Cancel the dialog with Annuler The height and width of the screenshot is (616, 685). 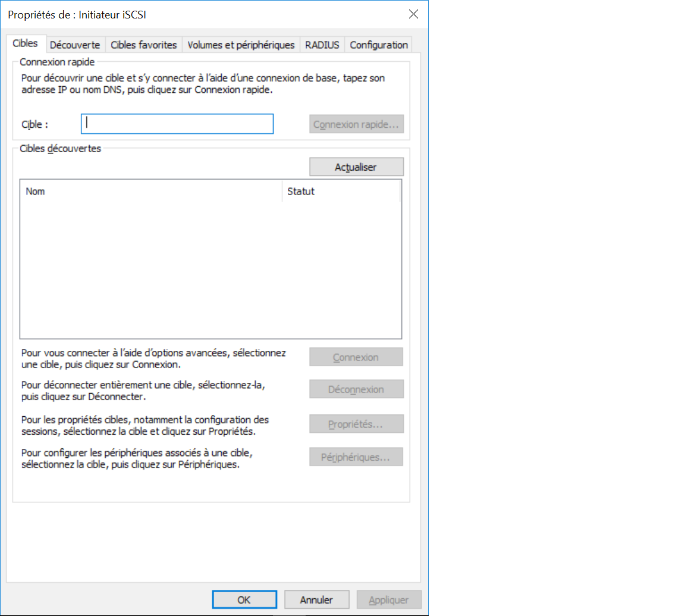[316, 599]
